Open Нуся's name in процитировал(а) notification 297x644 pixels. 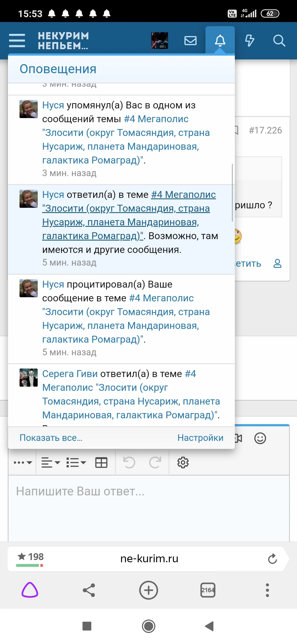pos(53,284)
